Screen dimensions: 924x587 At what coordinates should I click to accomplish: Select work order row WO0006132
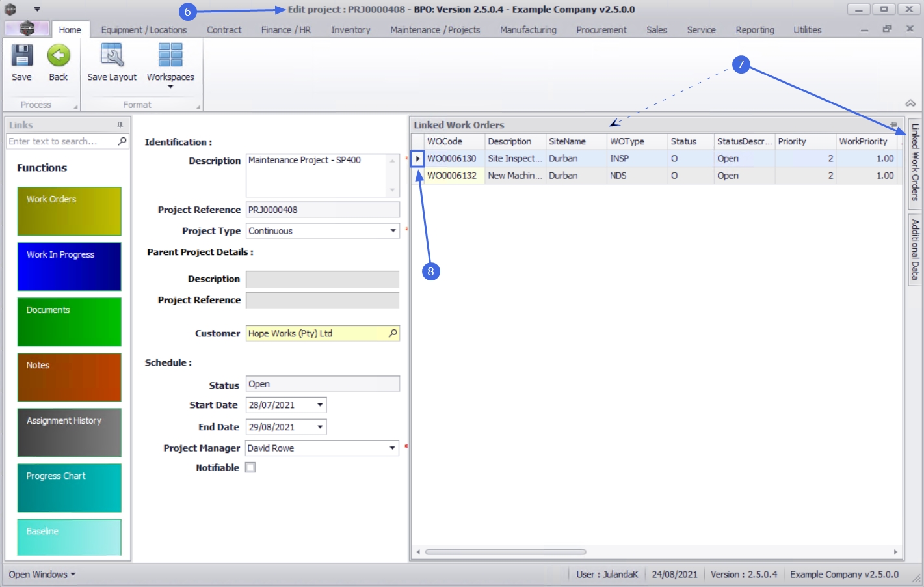point(451,176)
